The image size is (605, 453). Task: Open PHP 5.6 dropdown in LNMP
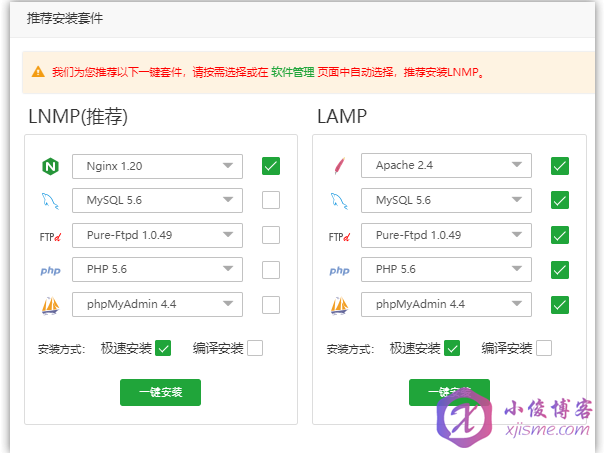coord(157,269)
